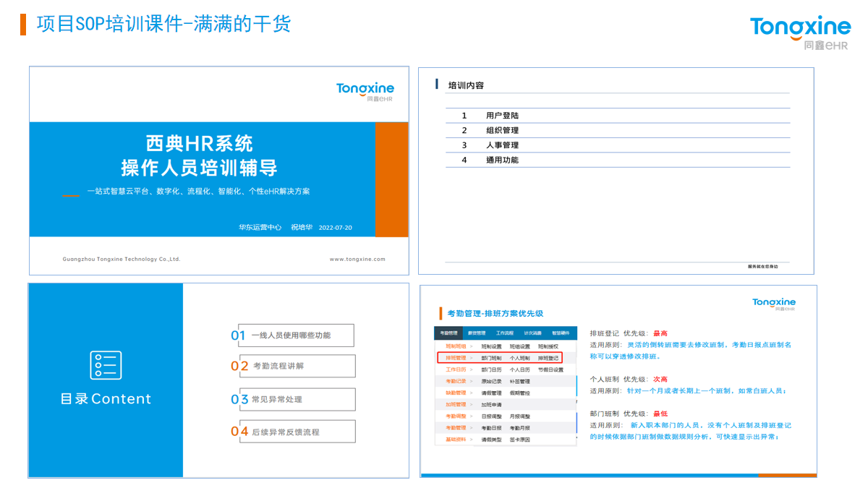Open the 培训内容 slide thumbnail
The width and height of the screenshot is (868, 488).
[616, 171]
